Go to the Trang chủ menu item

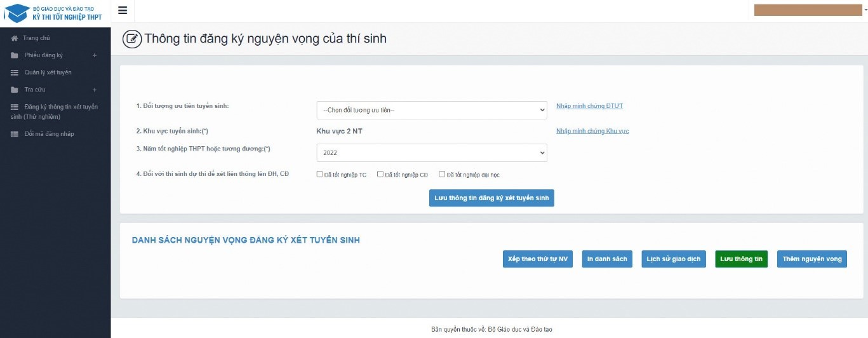coord(36,38)
